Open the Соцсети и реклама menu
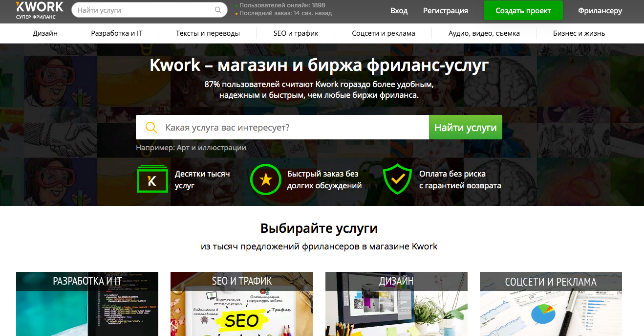The width and height of the screenshot is (644, 336). [384, 33]
